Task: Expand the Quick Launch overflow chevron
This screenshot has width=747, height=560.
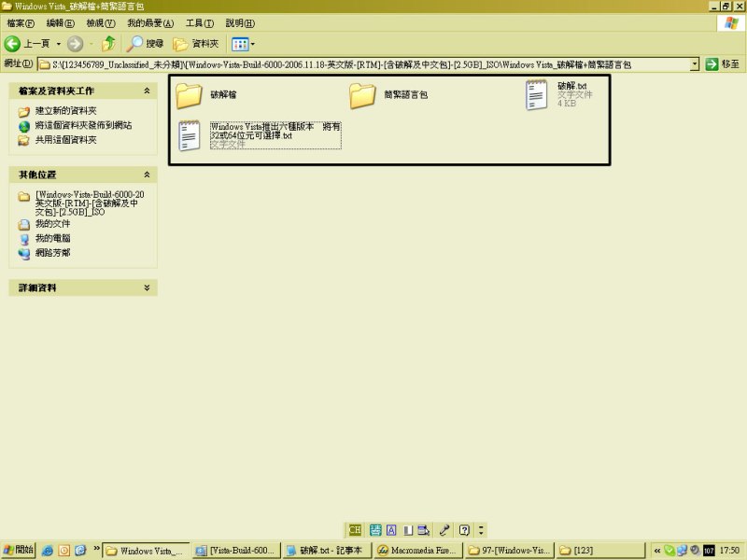Action: [96, 549]
